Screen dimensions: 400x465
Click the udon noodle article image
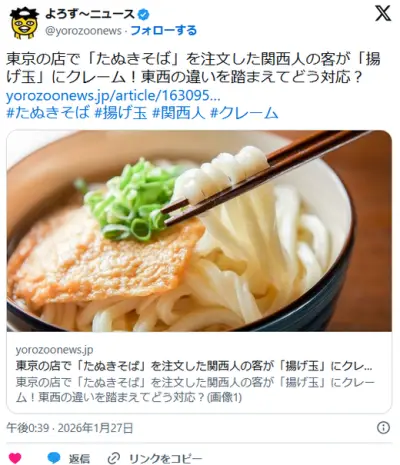click(199, 231)
